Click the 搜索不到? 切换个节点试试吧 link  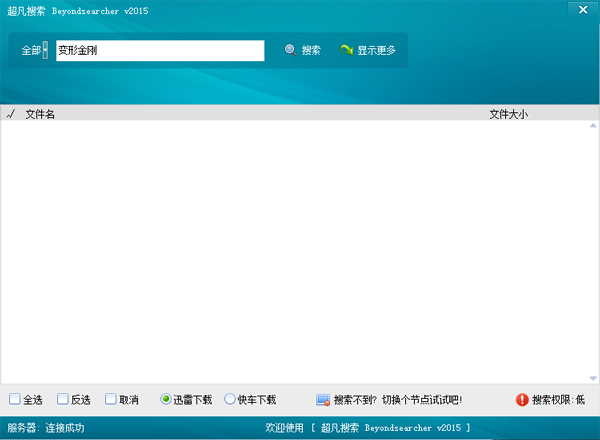[397, 400]
